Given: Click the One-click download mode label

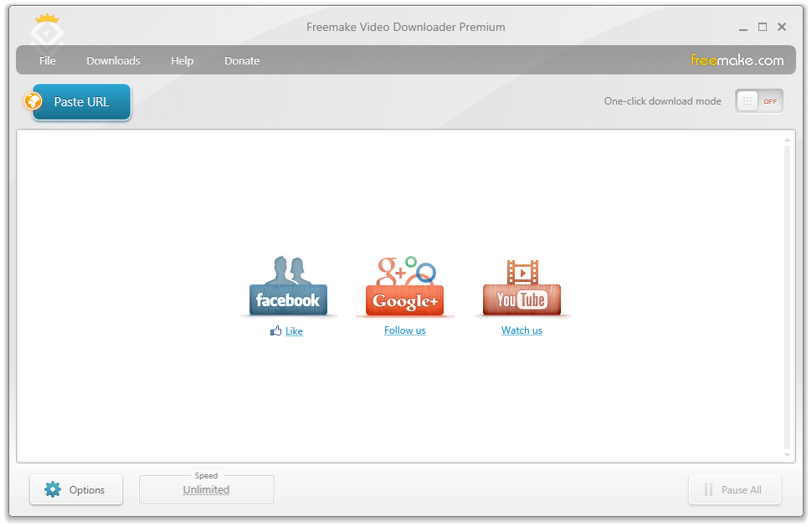Looking at the screenshot, I should coord(662,101).
